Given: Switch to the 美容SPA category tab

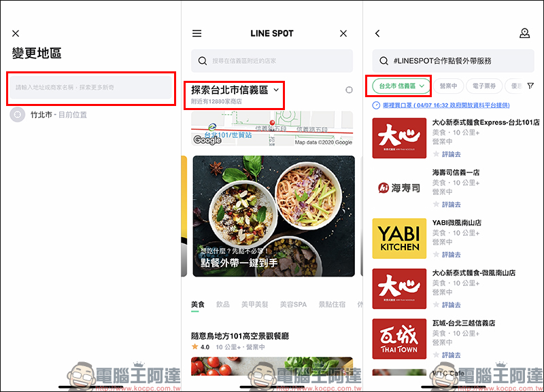Looking at the screenshot, I should [293, 304].
